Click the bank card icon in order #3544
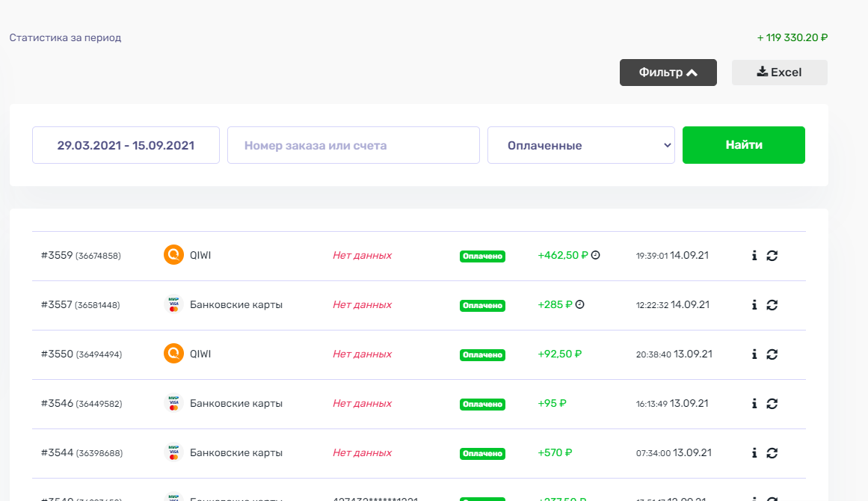 (x=173, y=452)
